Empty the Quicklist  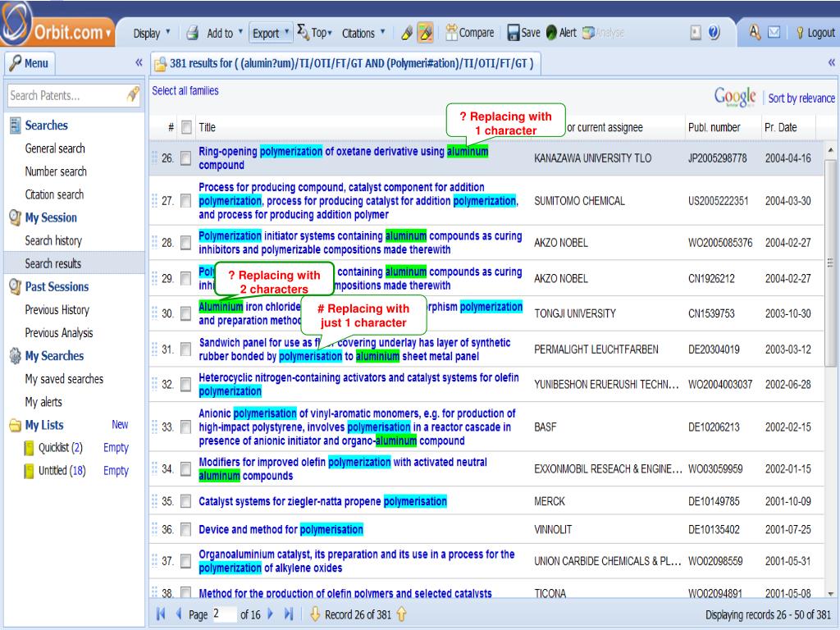click(116, 448)
